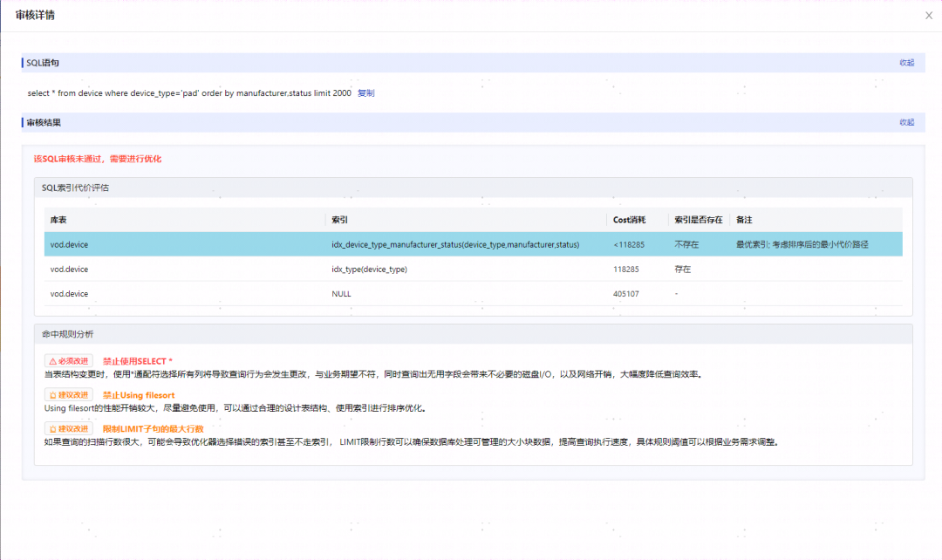The width and height of the screenshot is (942, 560).
Task: Select the rule title 限制LIMIT子句的最大行数
Action: pyautogui.click(x=154, y=428)
